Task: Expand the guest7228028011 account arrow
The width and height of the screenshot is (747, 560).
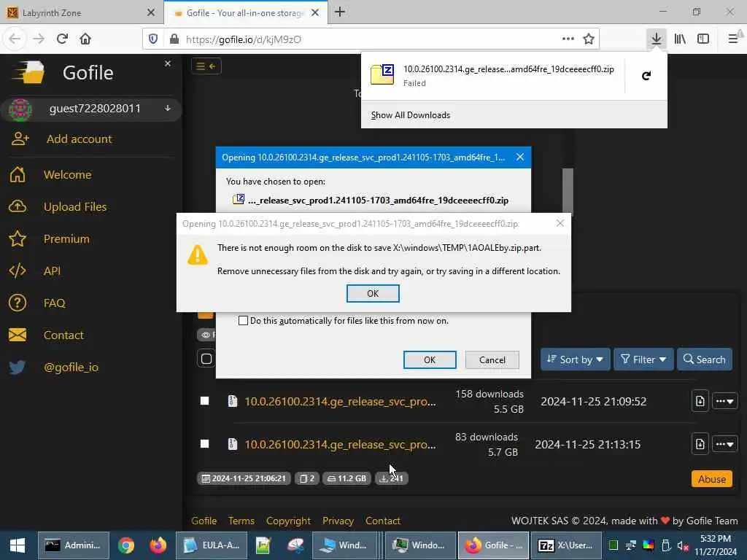Action: pos(168,108)
